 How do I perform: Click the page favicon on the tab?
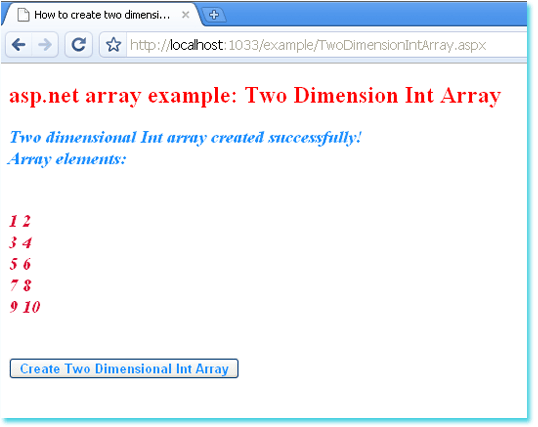coord(23,15)
